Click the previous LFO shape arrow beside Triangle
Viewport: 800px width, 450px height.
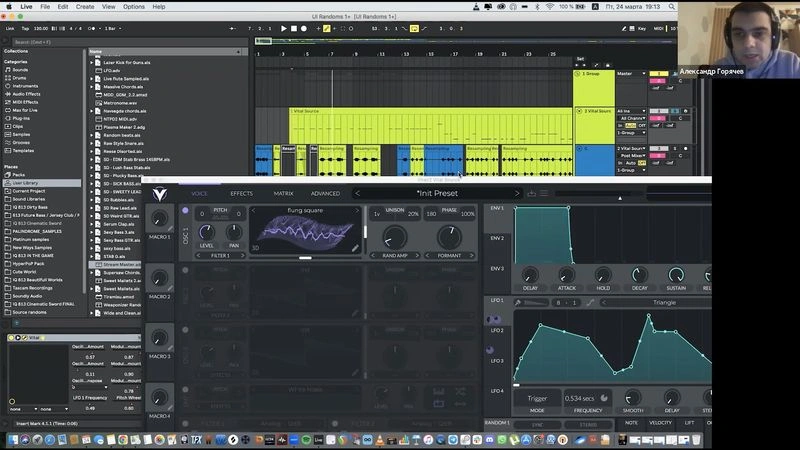click(604, 303)
